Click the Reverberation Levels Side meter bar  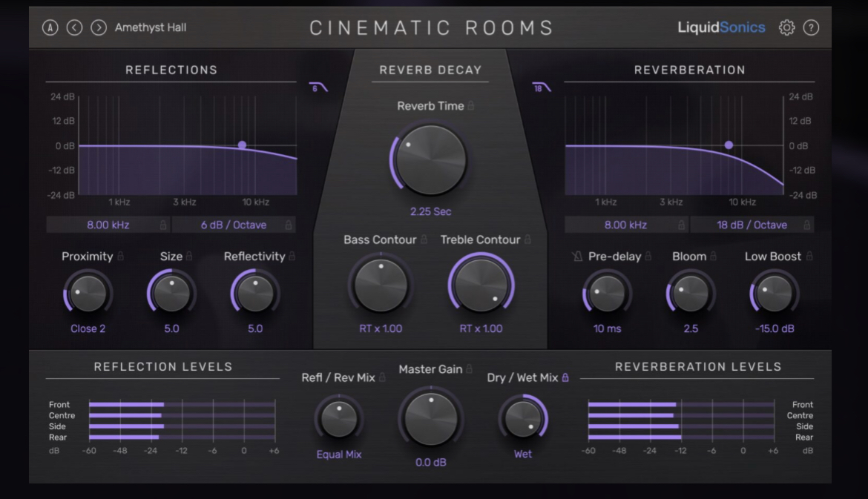681,426
